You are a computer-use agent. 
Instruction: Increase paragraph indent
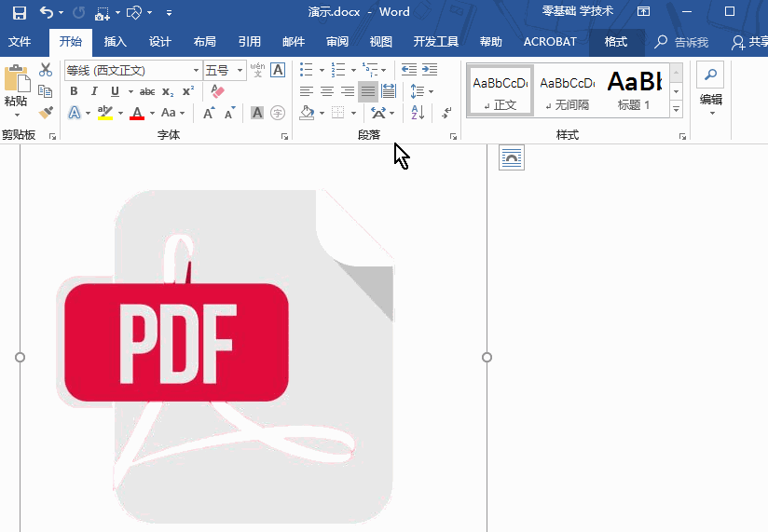coord(430,70)
